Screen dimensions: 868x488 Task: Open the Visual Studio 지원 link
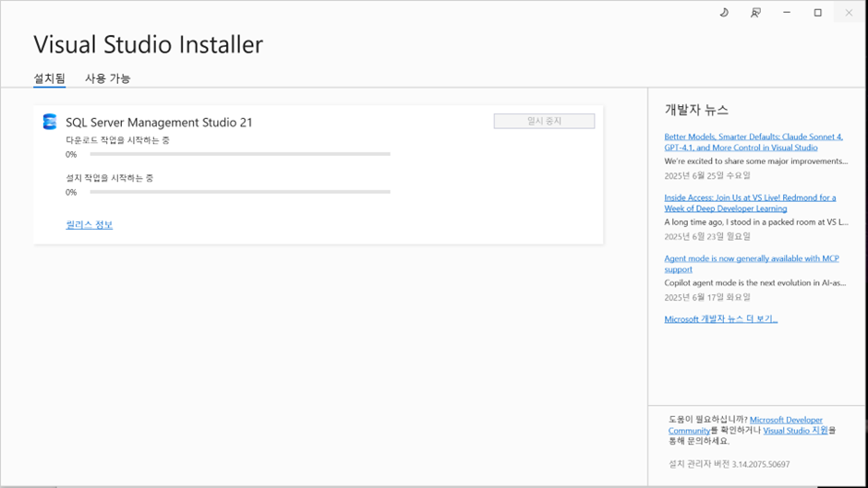coord(795,431)
